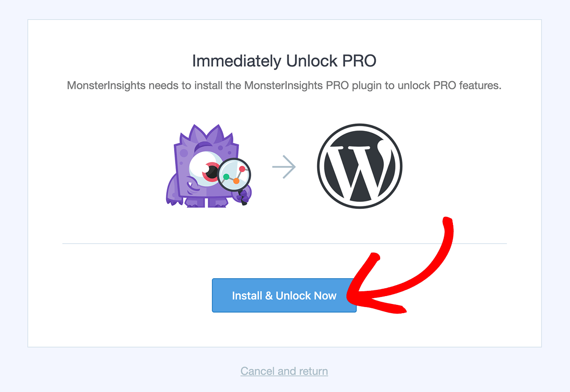Click the pink dot inside the magnifying glass
The height and width of the screenshot is (392, 570).
242,169
